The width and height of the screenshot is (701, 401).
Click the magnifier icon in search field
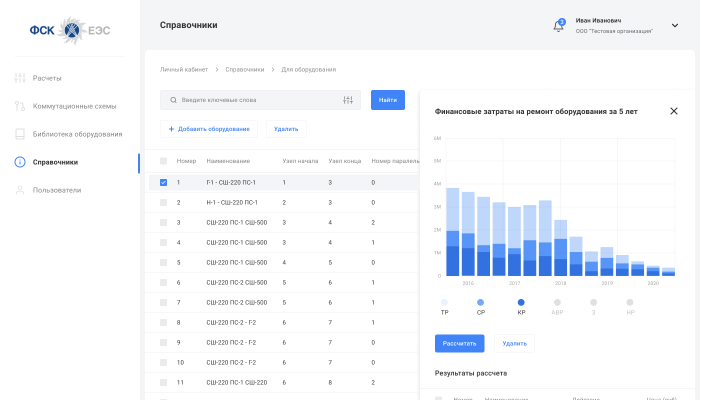coord(173,100)
